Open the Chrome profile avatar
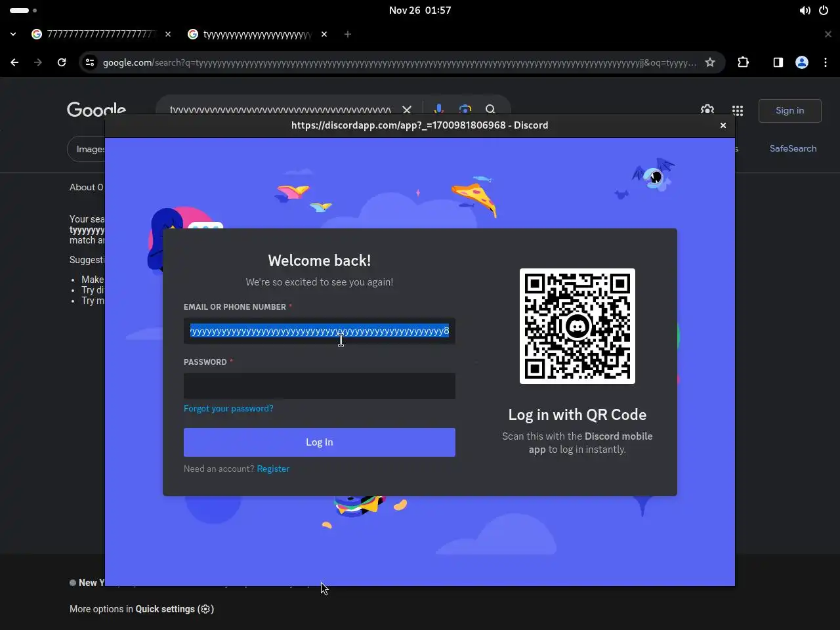Screen dimensions: 840x630 801,62
